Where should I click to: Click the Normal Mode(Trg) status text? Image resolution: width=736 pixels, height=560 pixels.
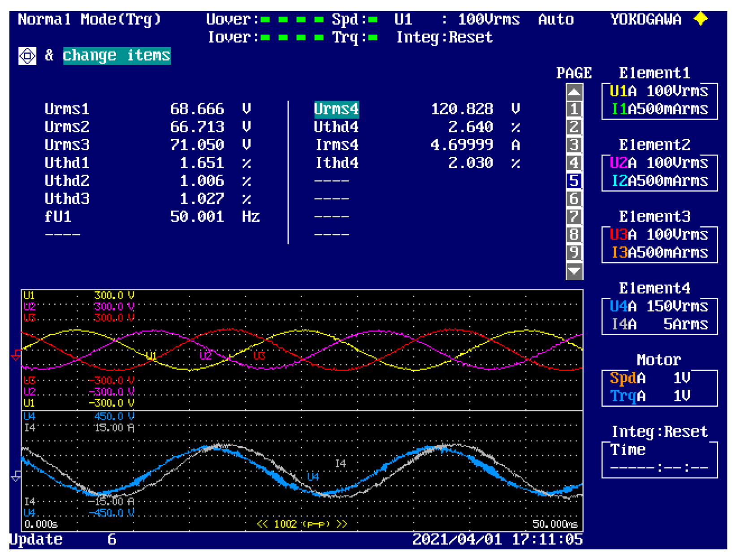pos(89,20)
